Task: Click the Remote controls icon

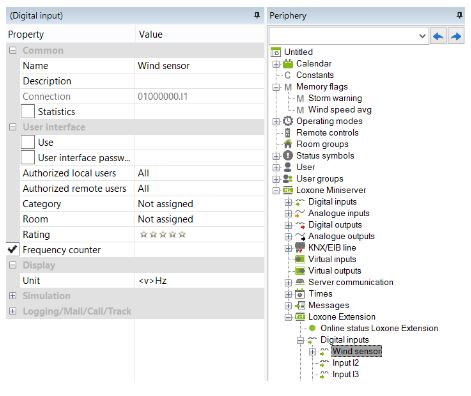Action: coord(288,133)
